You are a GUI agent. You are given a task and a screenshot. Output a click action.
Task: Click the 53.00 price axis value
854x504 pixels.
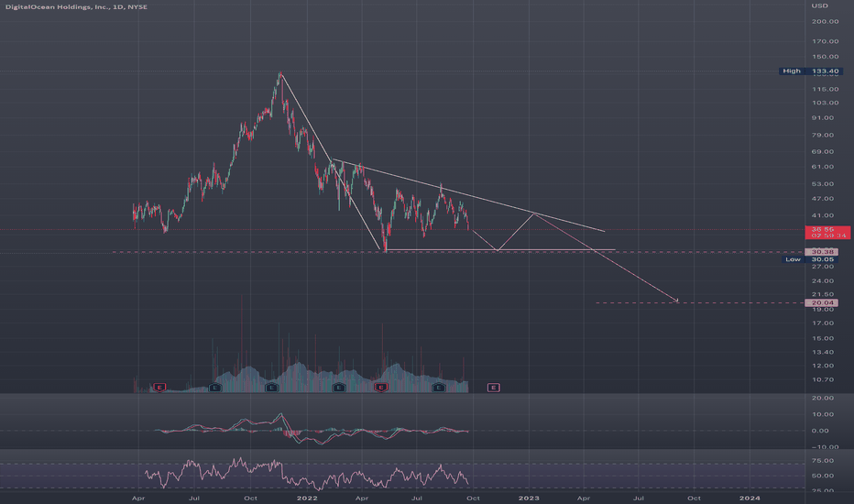pos(823,183)
